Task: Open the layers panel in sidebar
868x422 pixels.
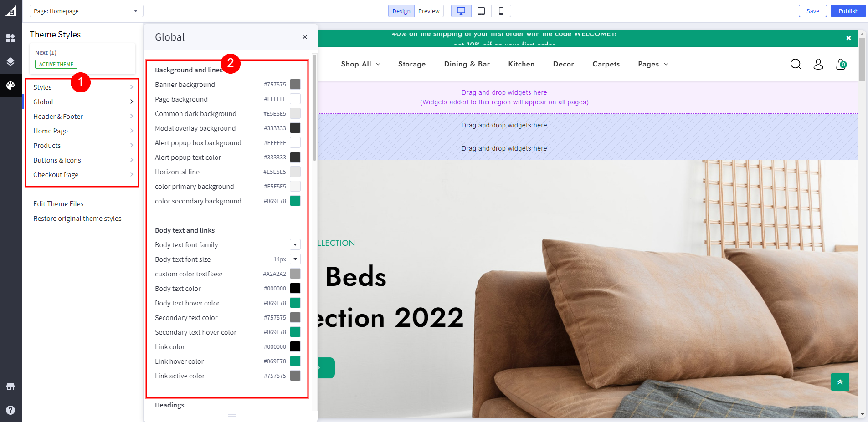Action: (x=10, y=62)
